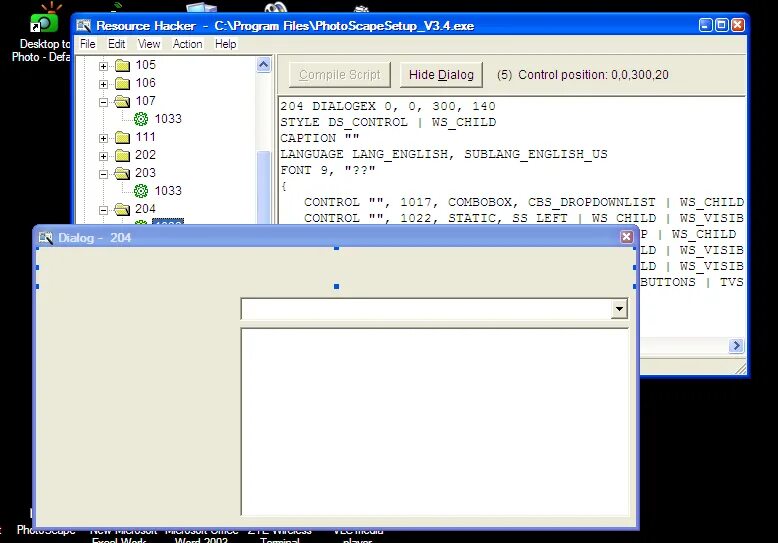The width and height of the screenshot is (778, 543).
Task: Select the 202 folder icon
Action: (123, 155)
